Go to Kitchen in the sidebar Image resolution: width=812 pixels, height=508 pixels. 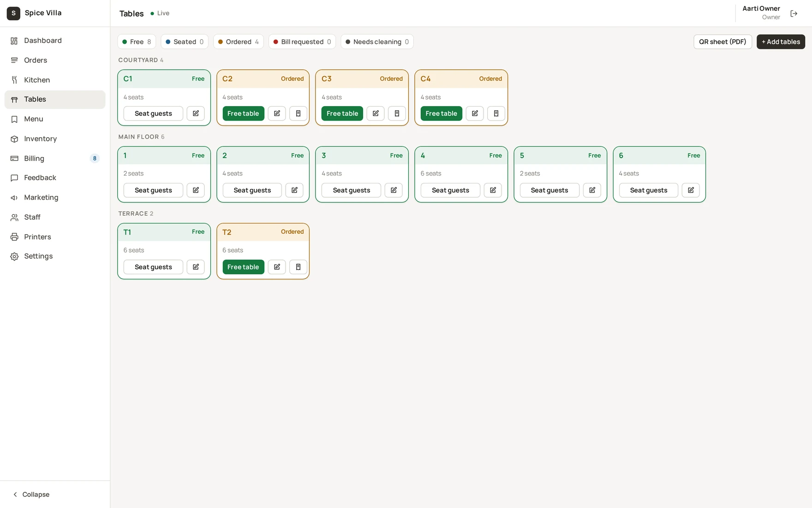coord(55,80)
